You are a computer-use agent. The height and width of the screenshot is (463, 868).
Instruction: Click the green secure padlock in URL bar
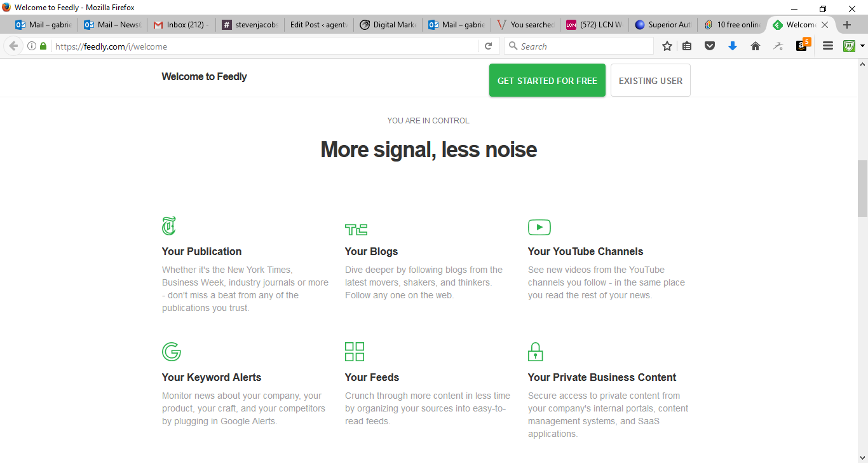click(43, 46)
